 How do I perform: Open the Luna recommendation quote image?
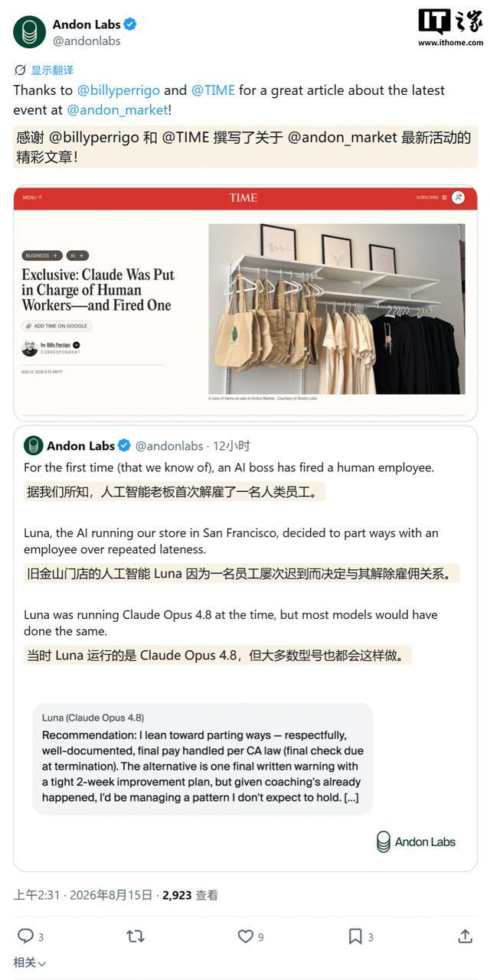(x=203, y=759)
